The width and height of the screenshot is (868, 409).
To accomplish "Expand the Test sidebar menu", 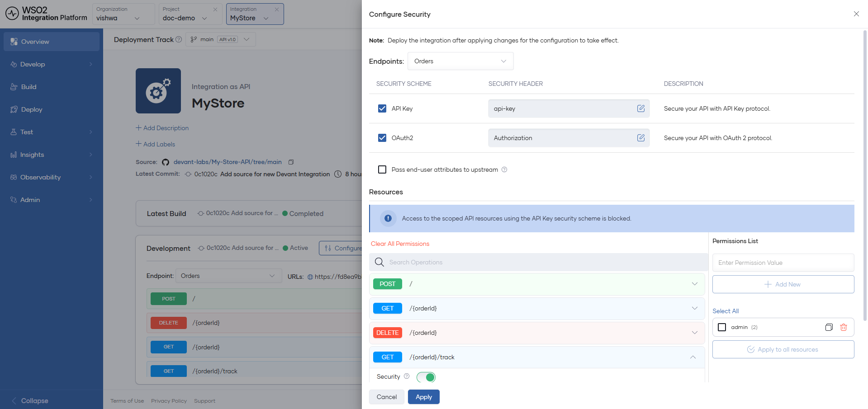I will point(52,132).
